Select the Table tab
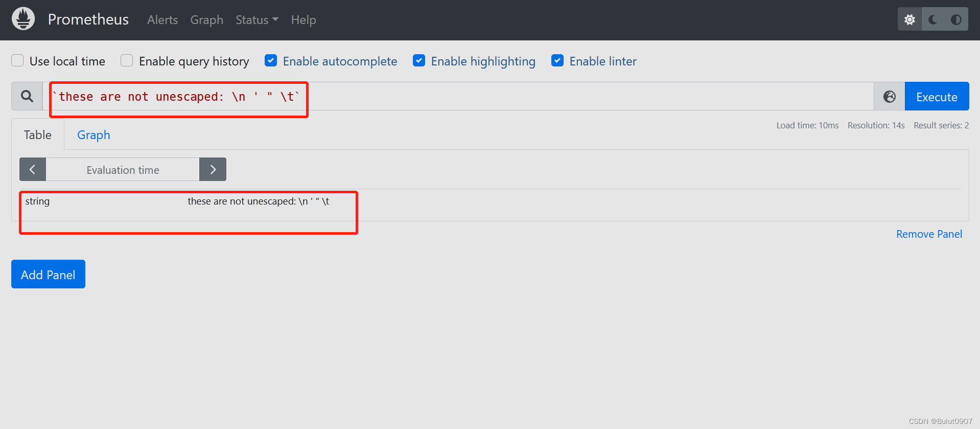 point(38,135)
